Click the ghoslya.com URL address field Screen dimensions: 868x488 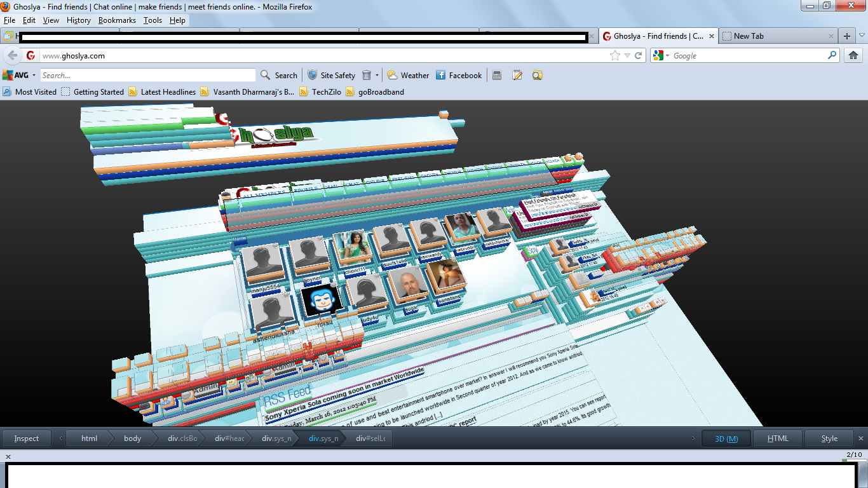(318, 56)
